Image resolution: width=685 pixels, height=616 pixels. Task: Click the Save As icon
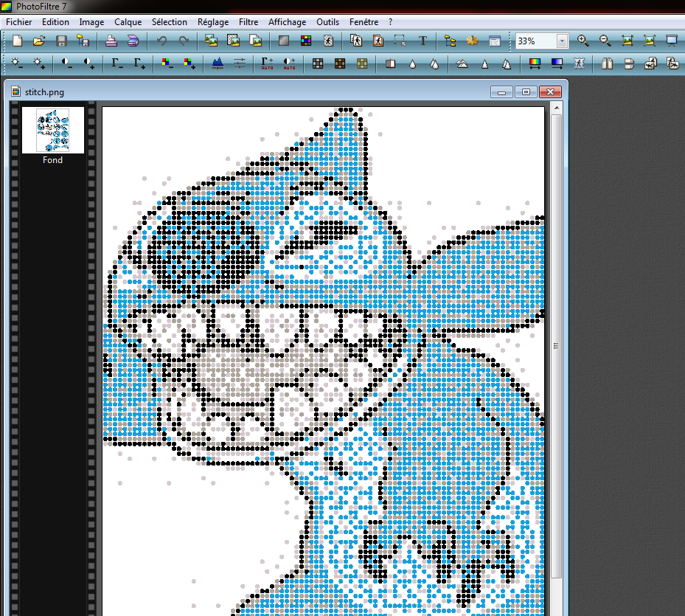point(83,41)
